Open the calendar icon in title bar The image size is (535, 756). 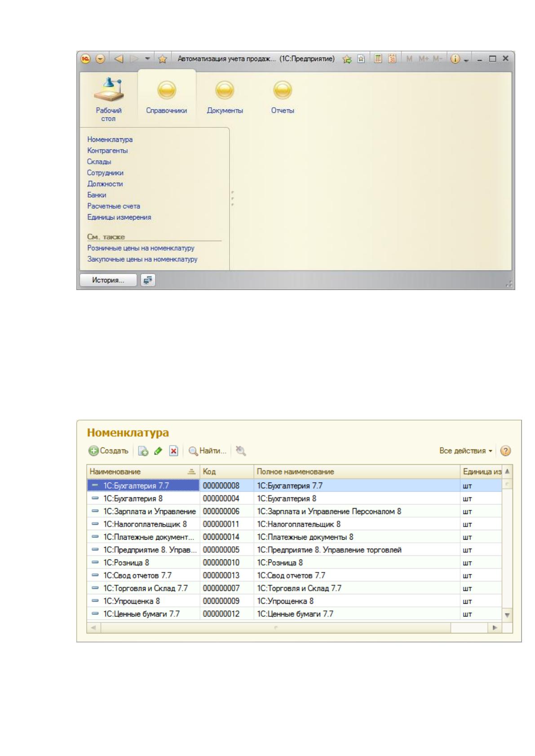click(x=392, y=59)
